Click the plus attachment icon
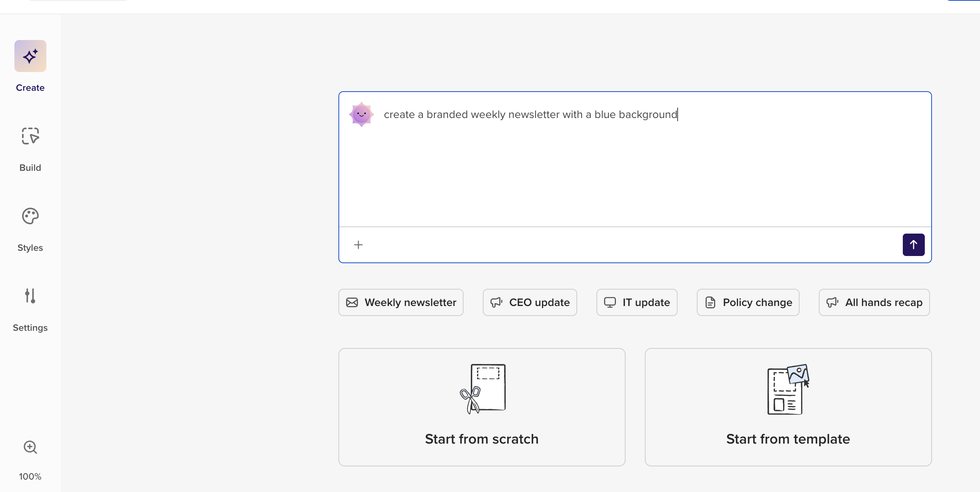980x492 pixels. (358, 245)
